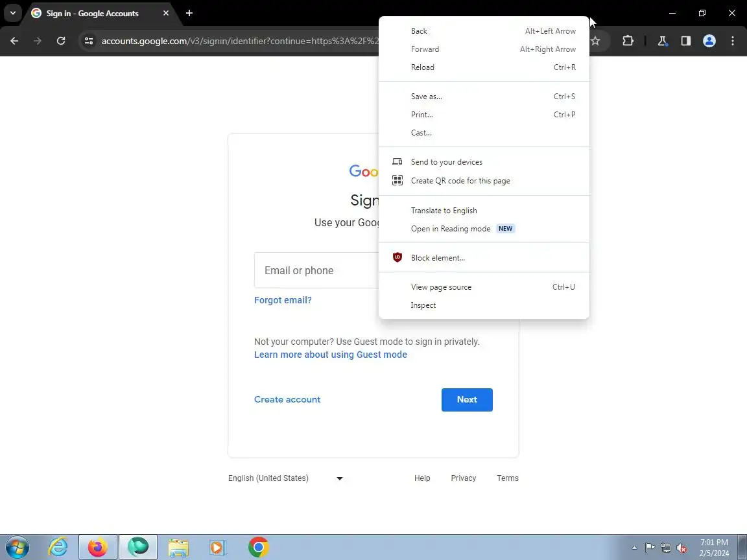The width and height of the screenshot is (747, 560).
Task: Select Print... in context menu
Action: click(x=484, y=114)
